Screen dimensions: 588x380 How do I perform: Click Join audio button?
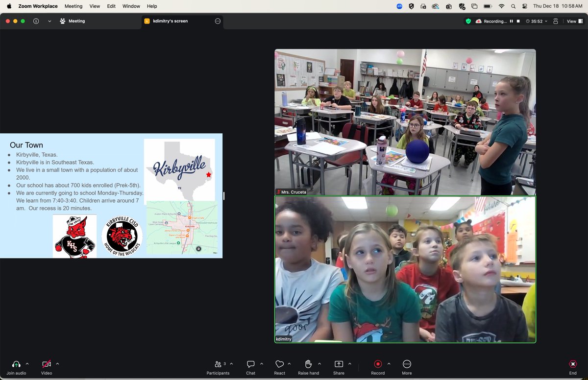pyautogui.click(x=16, y=367)
